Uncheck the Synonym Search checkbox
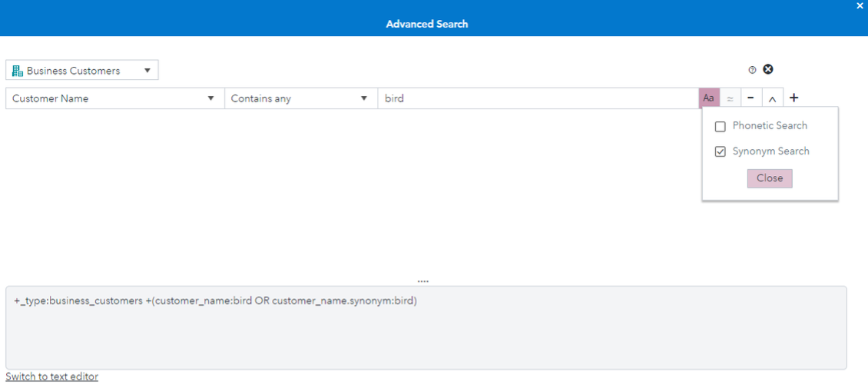Viewport: 868px width, 385px height. pyautogui.click(x=721, y=152)
